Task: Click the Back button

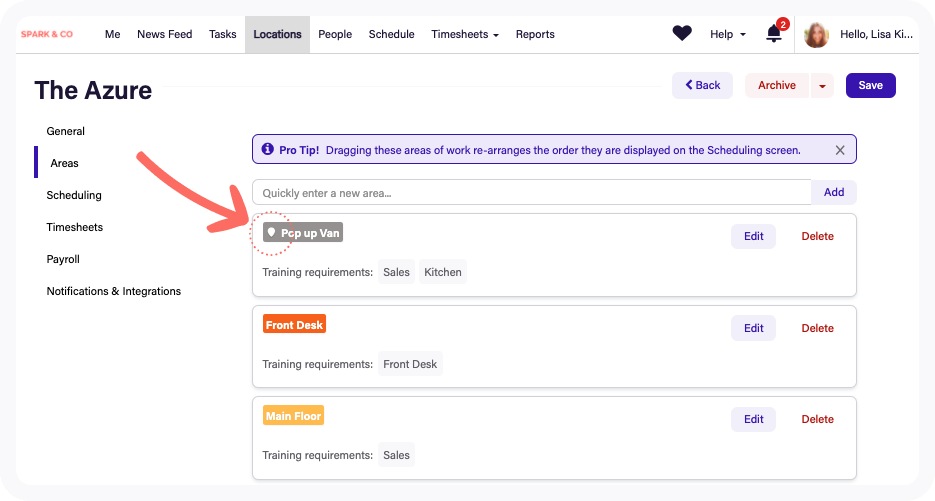Action: coord(702,85)
